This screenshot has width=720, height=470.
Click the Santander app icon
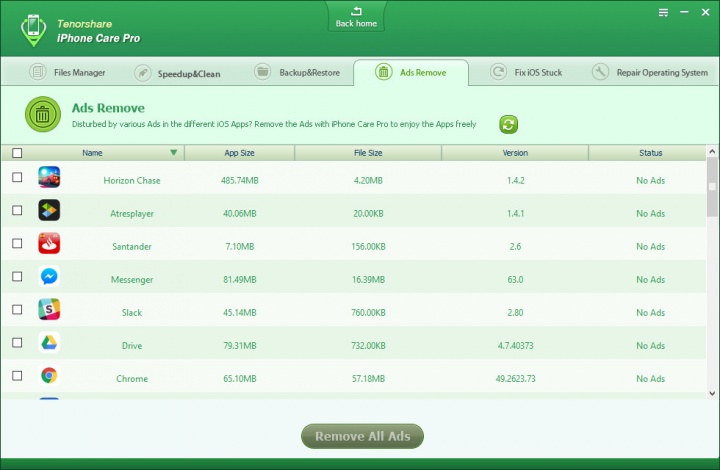click(x=49, y=243)
